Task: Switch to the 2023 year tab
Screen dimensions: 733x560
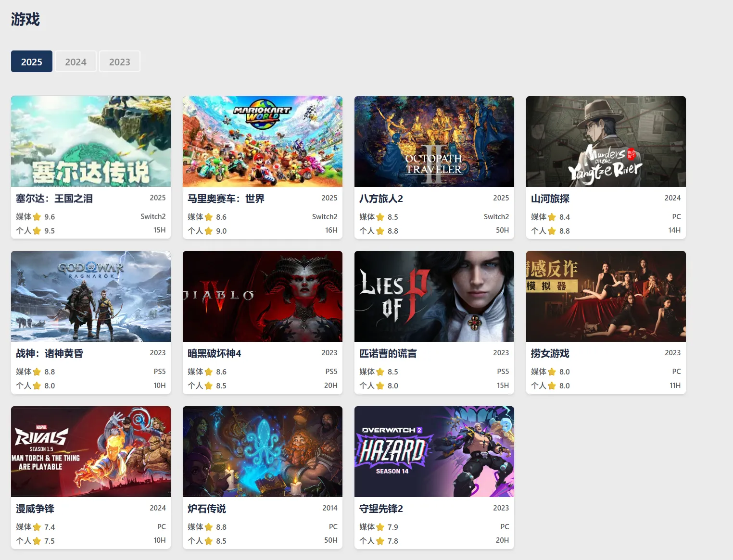Action: [x=120, y=62]
